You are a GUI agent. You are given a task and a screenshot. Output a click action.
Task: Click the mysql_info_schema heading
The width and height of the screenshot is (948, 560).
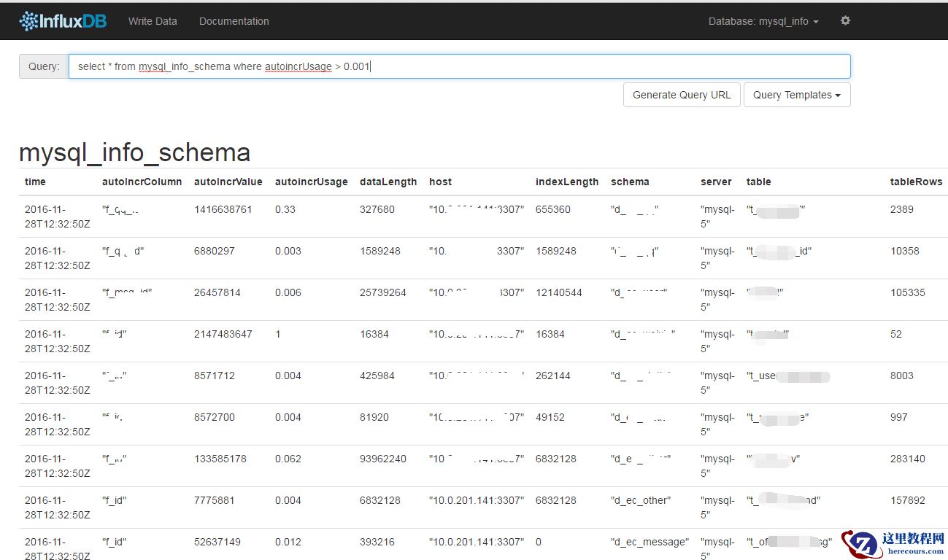(x=134, y=152)
